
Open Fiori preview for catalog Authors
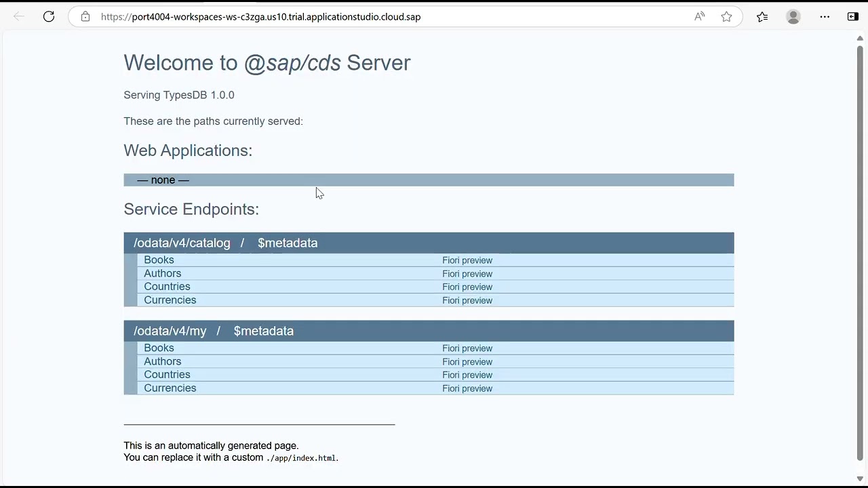[x=467, y=274]
